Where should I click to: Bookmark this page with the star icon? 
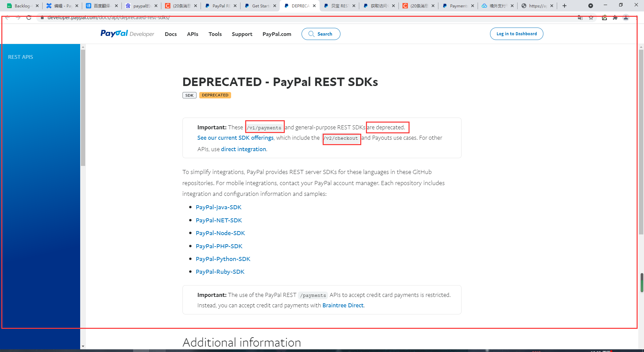click(591, 18)
